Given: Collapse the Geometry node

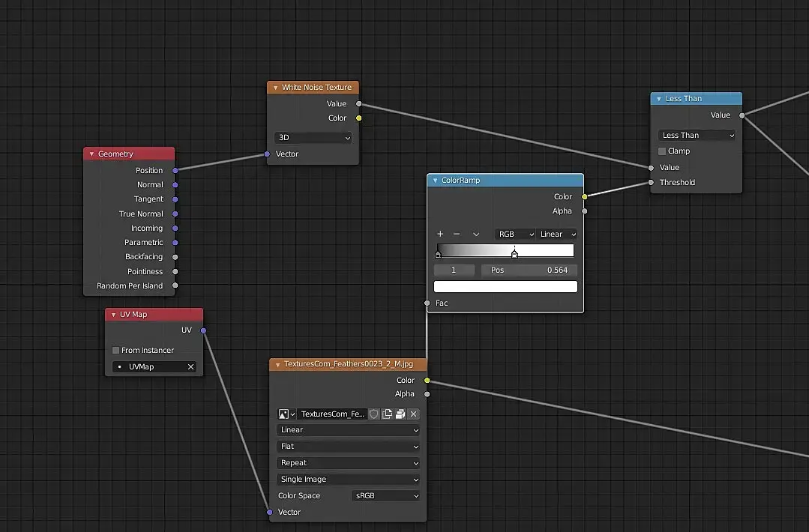Looking at the screenshot, I should tap(91, 154).
